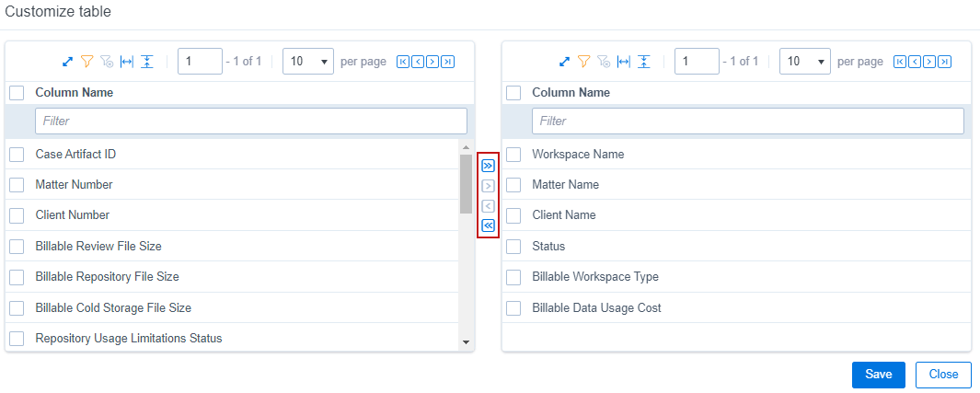
Task: Reset column widths icon in left table
Action: point(127,62)
